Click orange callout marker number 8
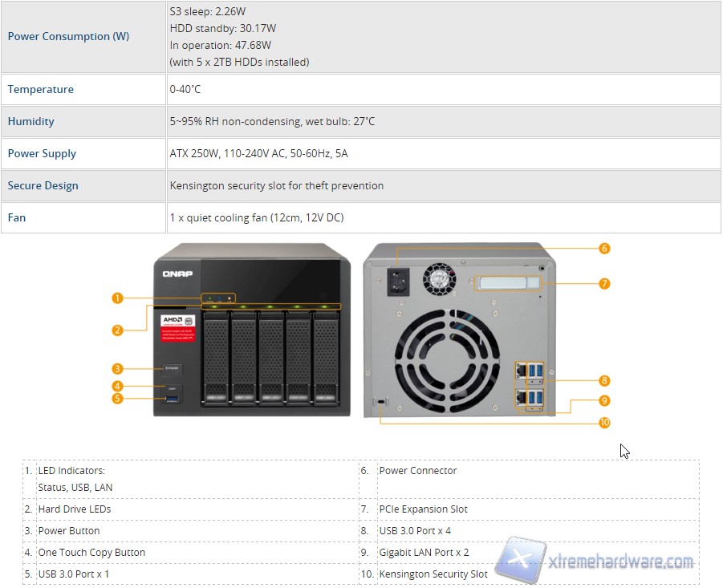Screen dimensions: 723x588 coord(604,380)
